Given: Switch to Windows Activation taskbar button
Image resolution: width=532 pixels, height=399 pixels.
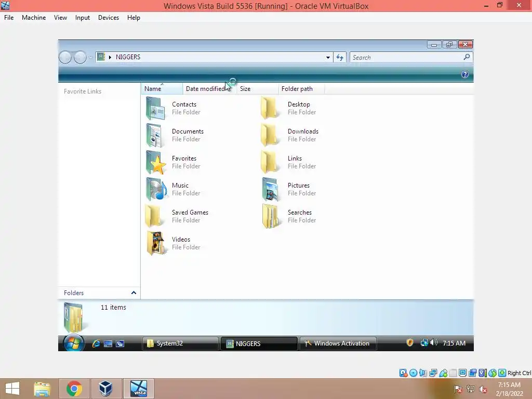Looking at the screenshot, I should point(338,343).
